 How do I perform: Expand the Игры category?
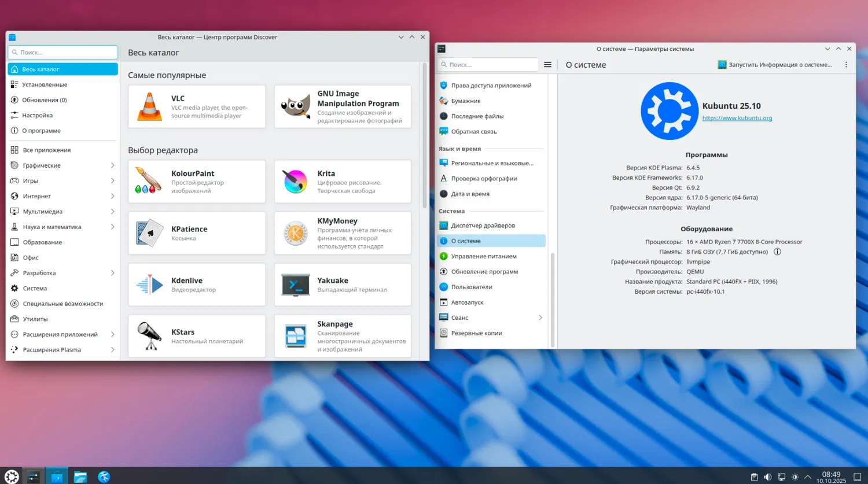click(x=112, y=181)
